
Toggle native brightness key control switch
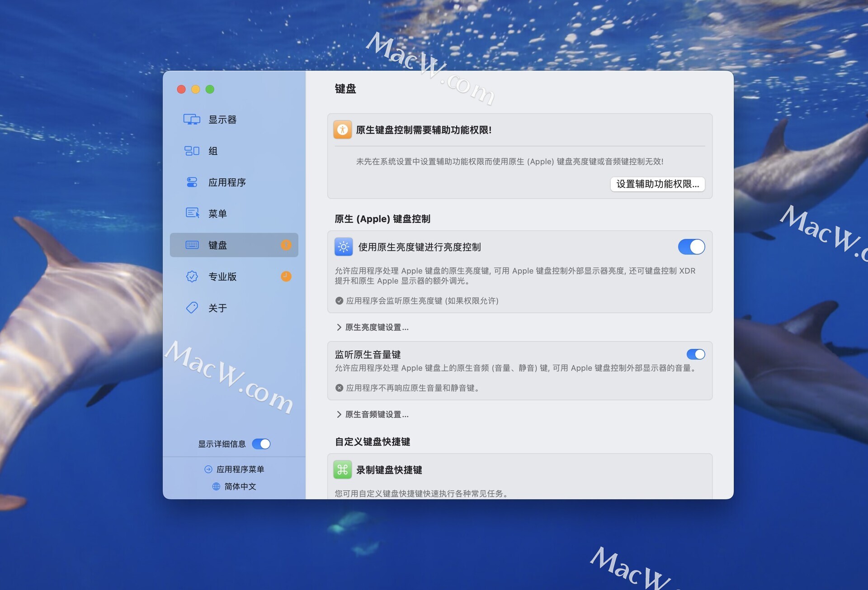click(691, 247)
